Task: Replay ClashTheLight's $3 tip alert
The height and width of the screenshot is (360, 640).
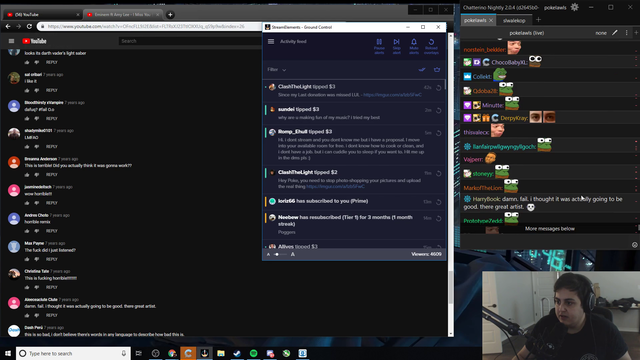Action: coord(439,88)
